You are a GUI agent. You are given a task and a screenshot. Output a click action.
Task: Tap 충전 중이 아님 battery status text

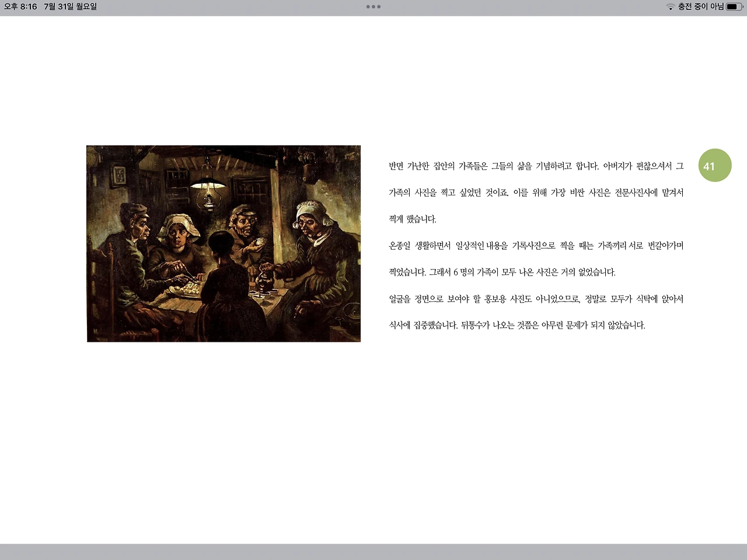click(x=702, y=7)
